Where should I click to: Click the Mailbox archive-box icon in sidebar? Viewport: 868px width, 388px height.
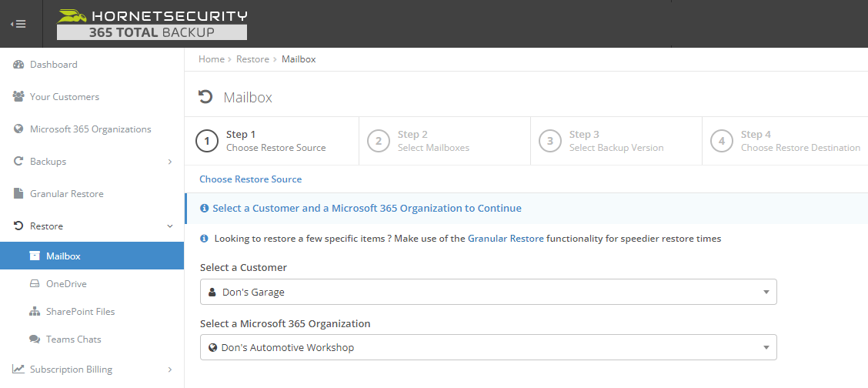[x=35, y=256]
